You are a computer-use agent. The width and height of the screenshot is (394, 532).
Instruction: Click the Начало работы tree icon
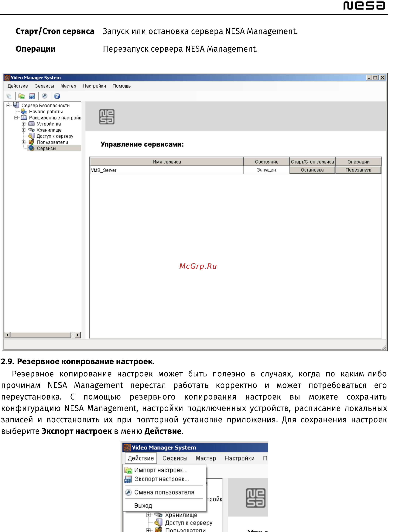pos(24,111)
